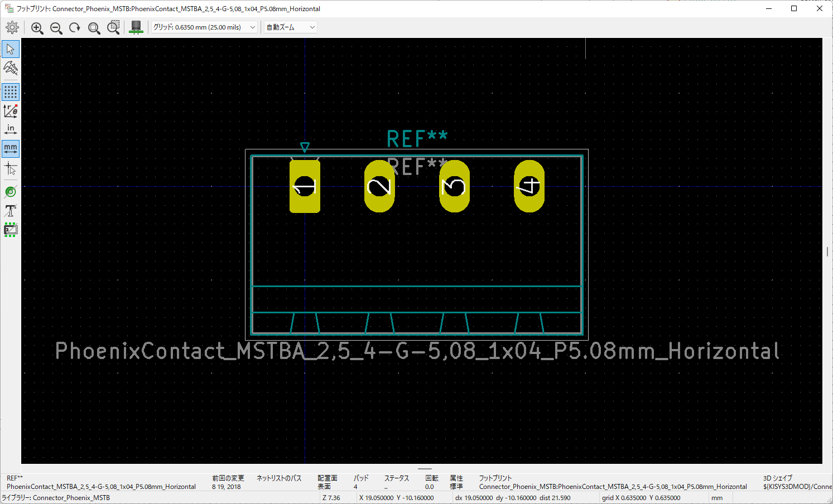Image resolution: width=833 pixels, height=504 pixels.
Task: Select the arrow selection tool
Action: pyautogui.click(x=11, y=49)
